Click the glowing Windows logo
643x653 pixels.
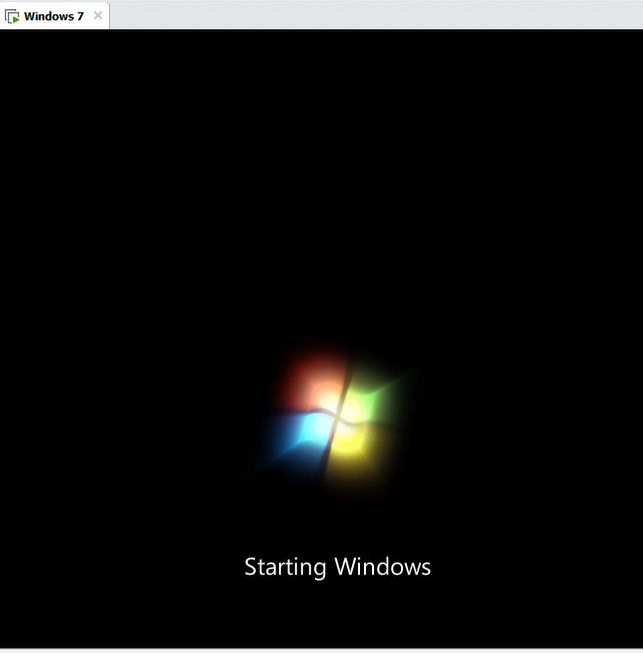336,417
